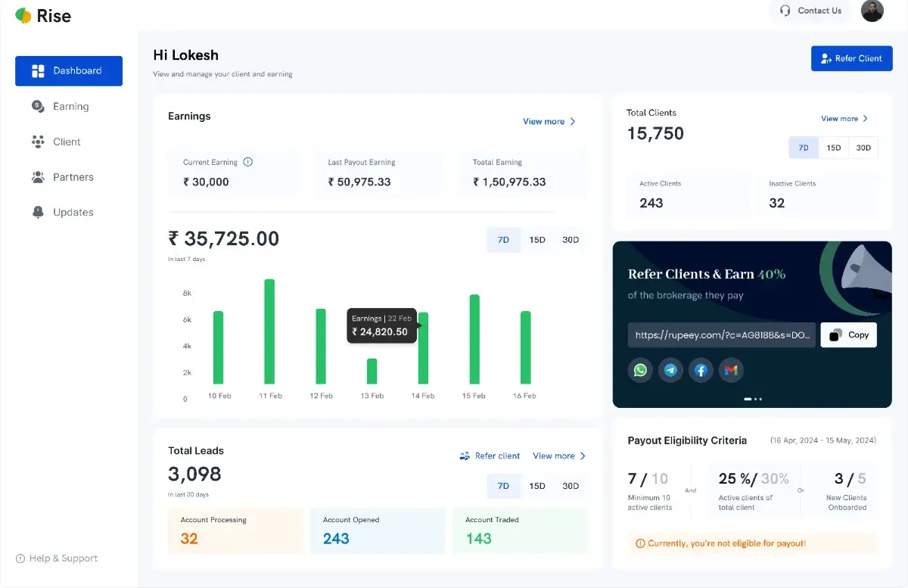Select 7D range in Total Leads

[x=503, y=486]
